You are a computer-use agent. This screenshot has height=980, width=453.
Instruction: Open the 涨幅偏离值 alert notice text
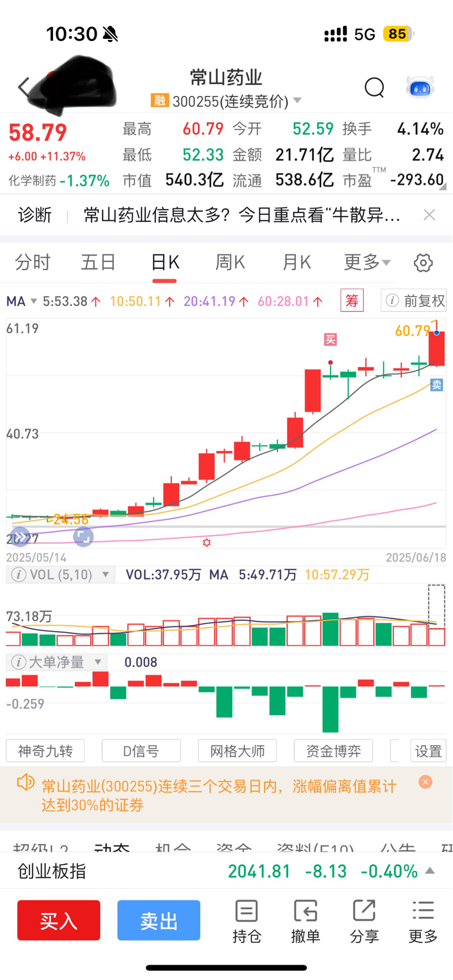click(219, 795)
